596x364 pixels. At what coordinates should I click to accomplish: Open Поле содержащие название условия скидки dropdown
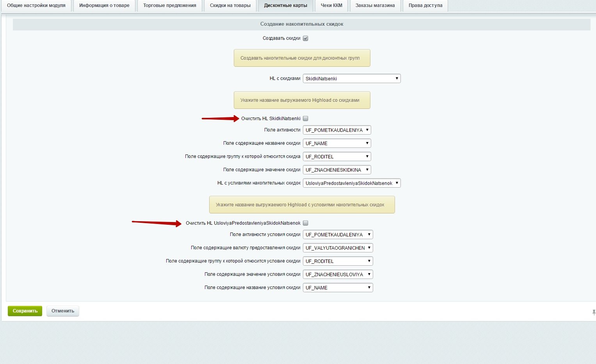tap(338, 288)
